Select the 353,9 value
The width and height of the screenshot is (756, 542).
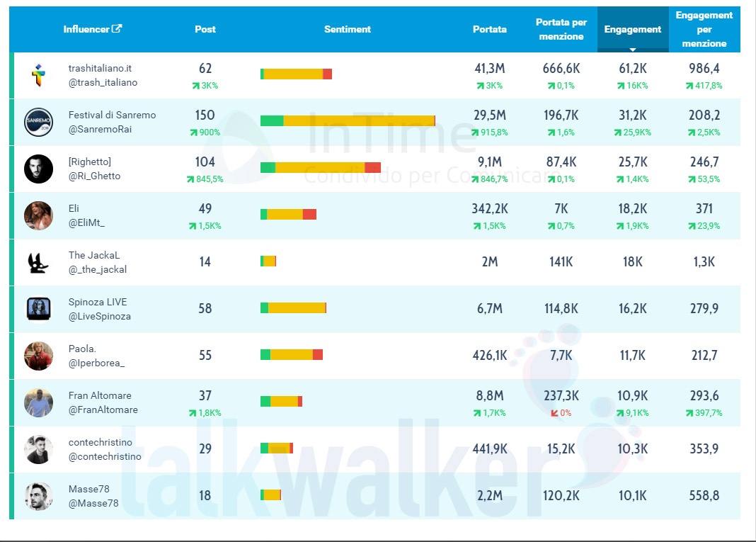point(704,449)
